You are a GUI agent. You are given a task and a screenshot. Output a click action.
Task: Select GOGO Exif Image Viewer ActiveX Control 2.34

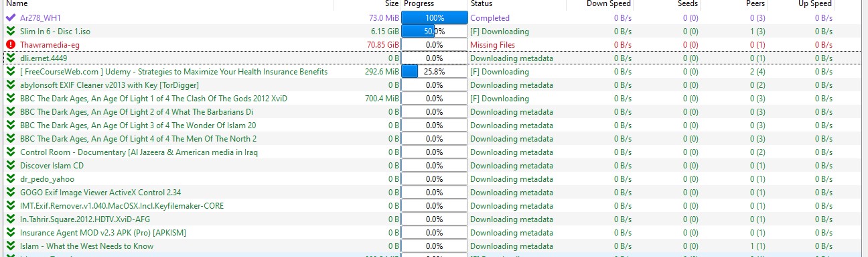[100, 192]
